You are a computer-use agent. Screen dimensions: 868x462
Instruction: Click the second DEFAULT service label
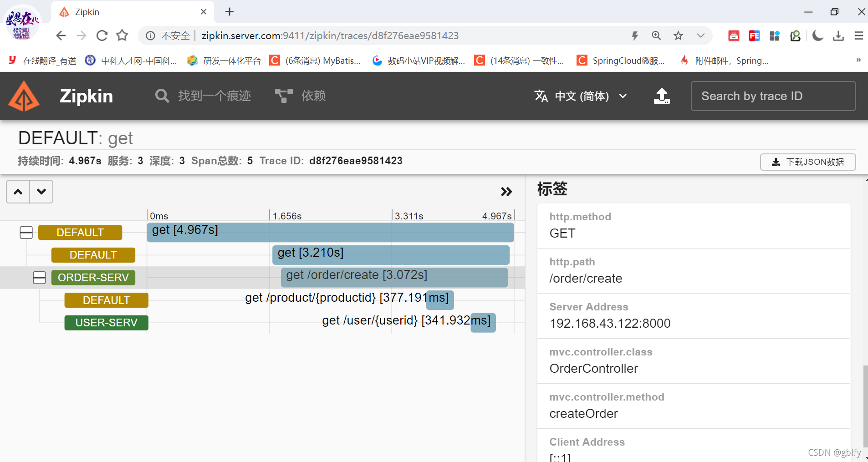point(93,255)
